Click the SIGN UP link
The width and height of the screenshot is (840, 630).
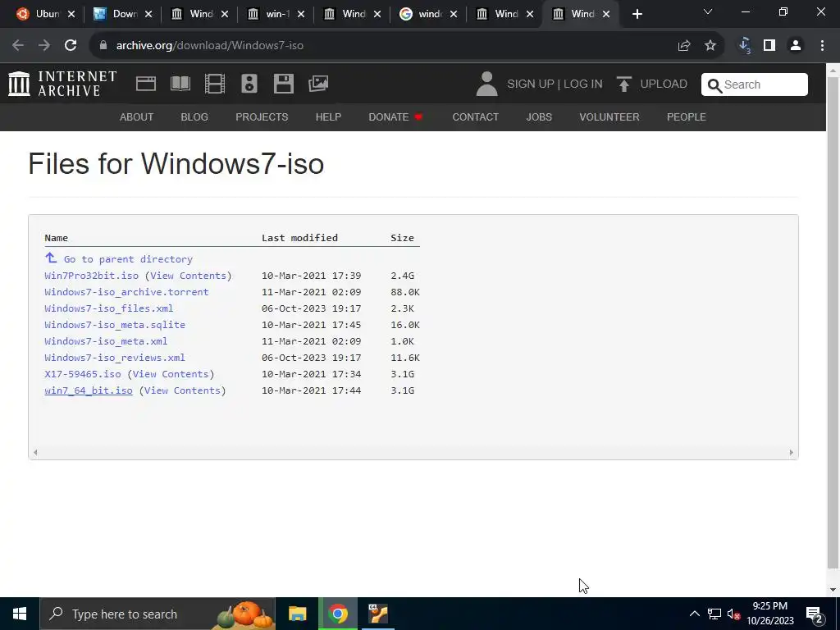click(x=531, y=84)
